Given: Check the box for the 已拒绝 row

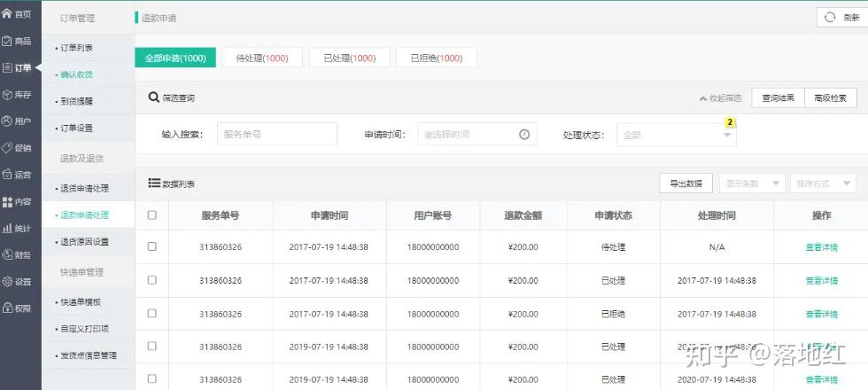Looking at the screenshot, I should (151, 313).
